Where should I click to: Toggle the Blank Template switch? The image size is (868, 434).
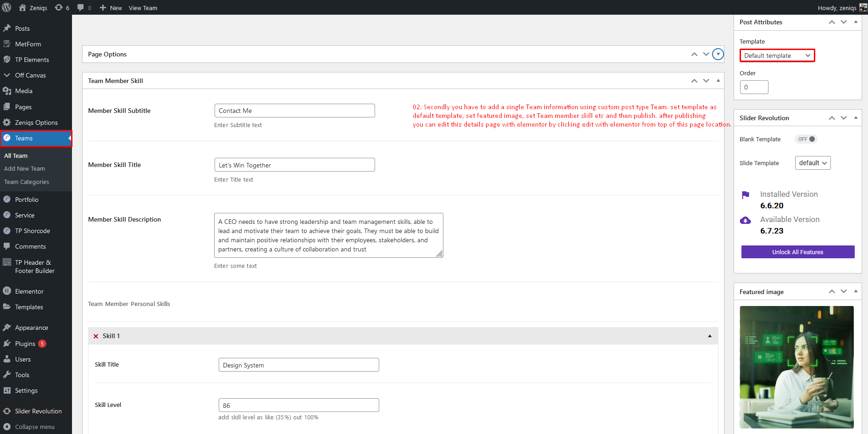coord(806,139)
